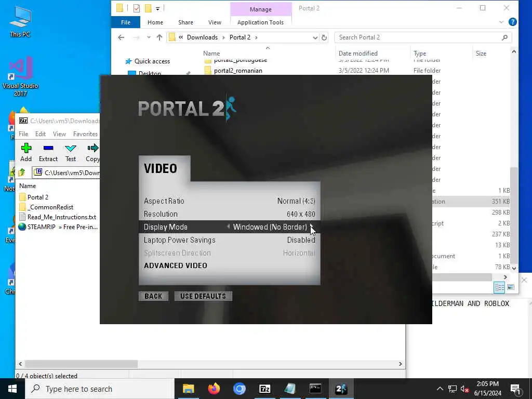Click Downloads in Explorer breadcrumb
The width and height of the screenshot is (532, 399).
[x=202, y=37]
